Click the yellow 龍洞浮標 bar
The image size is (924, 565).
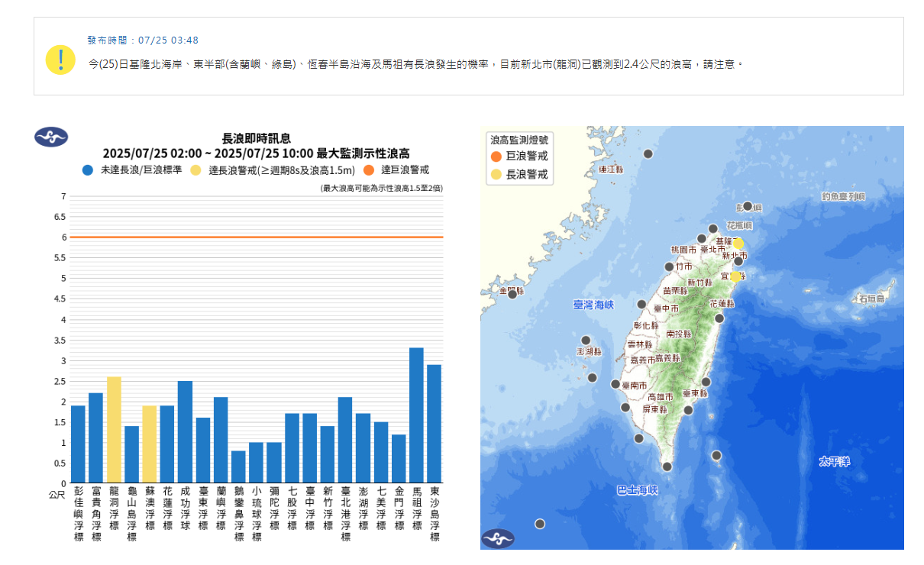click(x=114, y=429)
